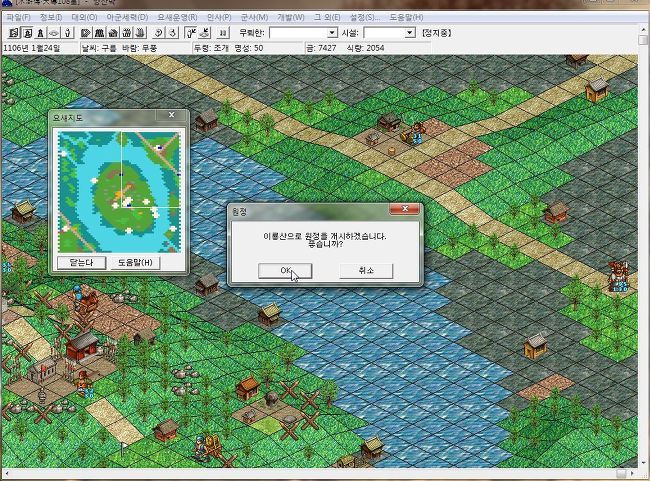Viewport: 650px width, 481px height.
Task: Toggle the pressed-in figure-with-arrow toolbar button
Action: tap(191, 32)
